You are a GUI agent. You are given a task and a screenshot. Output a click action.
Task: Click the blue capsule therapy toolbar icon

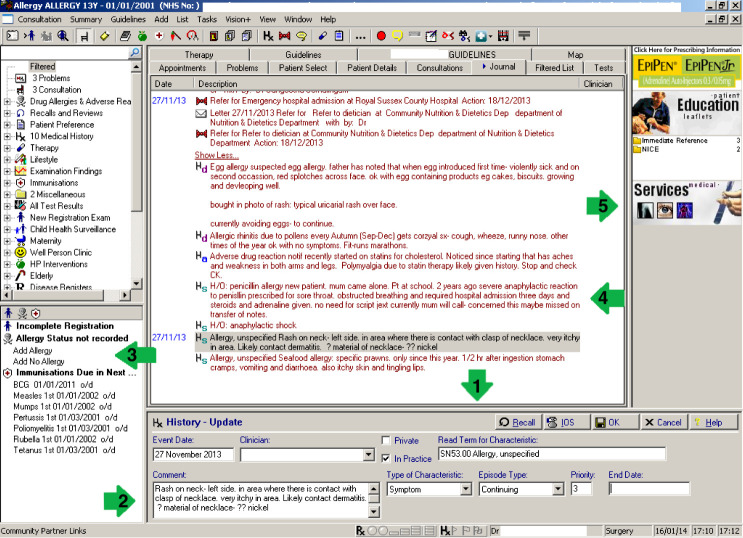(322, 36)
